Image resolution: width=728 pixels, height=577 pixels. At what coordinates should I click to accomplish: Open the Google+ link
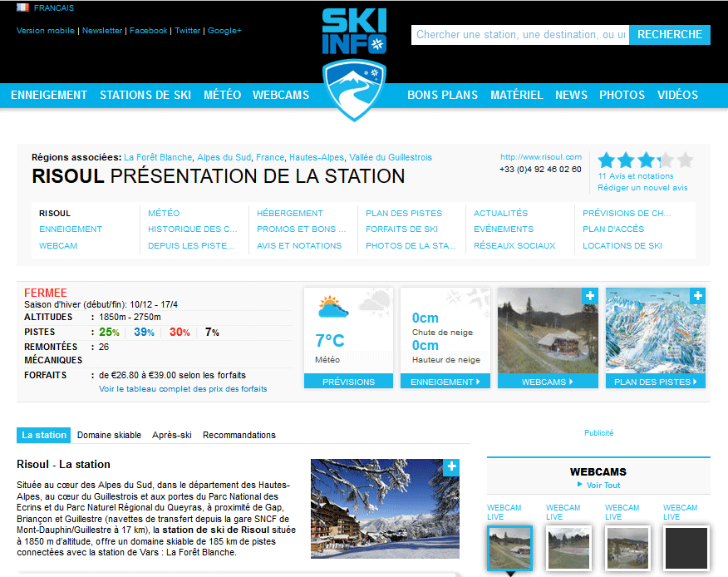click(x=224, y=31)
